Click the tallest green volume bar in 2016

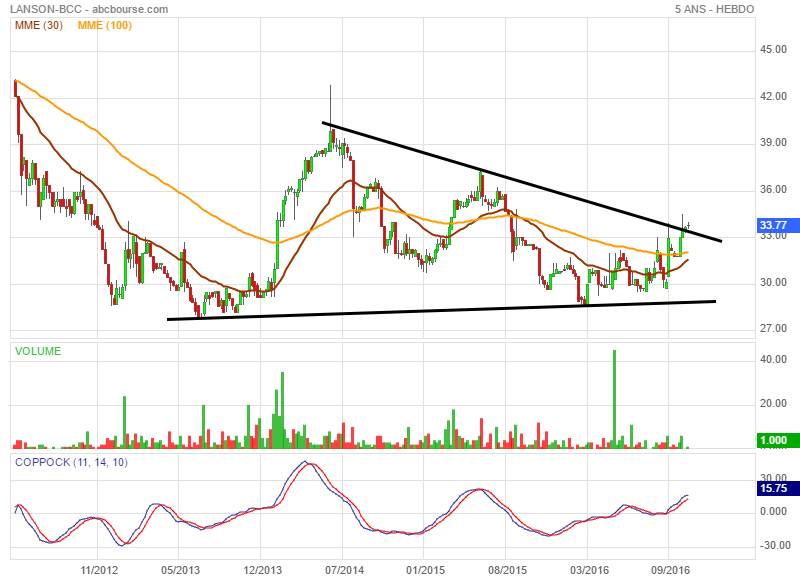pyautogui.click(x=614, y=399)
